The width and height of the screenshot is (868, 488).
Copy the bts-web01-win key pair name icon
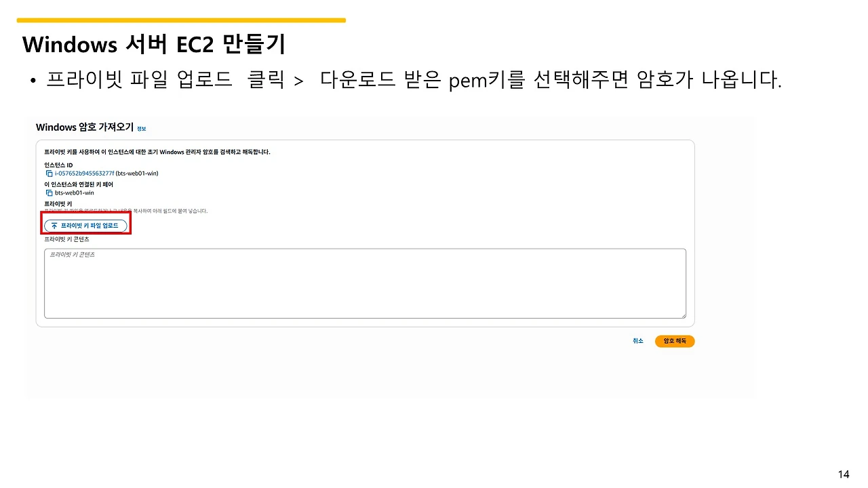tap(49, 192)
